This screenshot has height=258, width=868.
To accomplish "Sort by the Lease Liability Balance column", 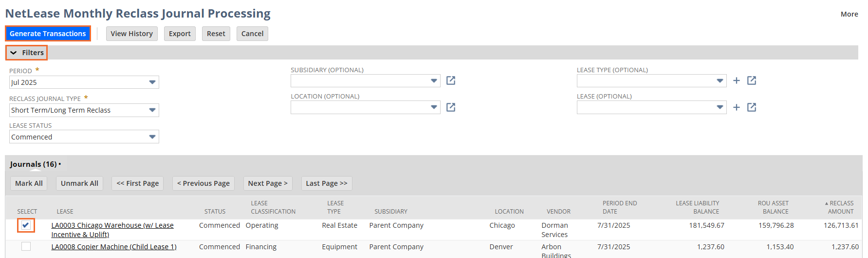I will pyautogui.click(x=697, y=207).
